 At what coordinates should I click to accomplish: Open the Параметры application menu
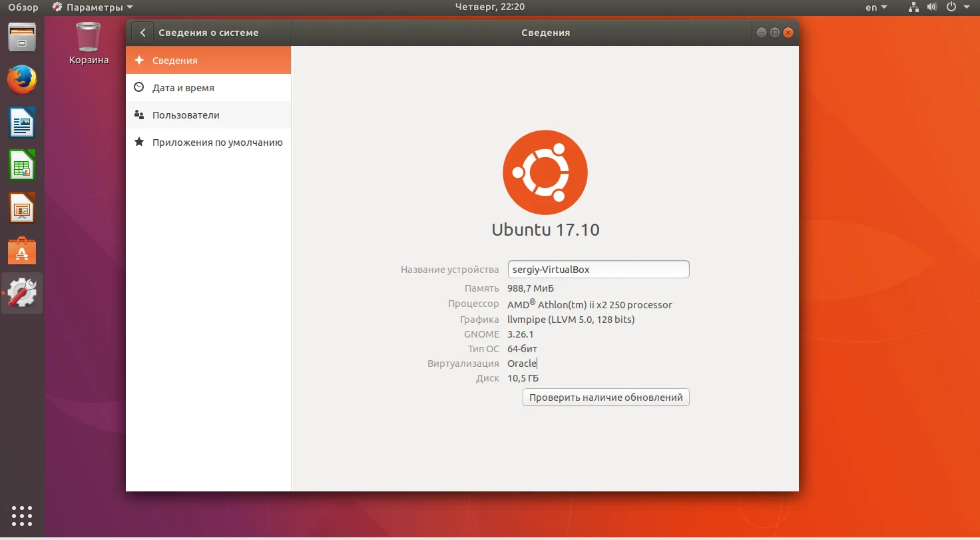[x=92, y=7]
